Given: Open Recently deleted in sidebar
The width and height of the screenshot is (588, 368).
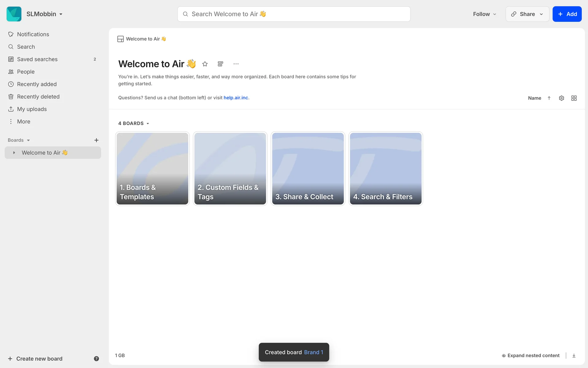Looking at the screenshot, I should coord(38,97).
